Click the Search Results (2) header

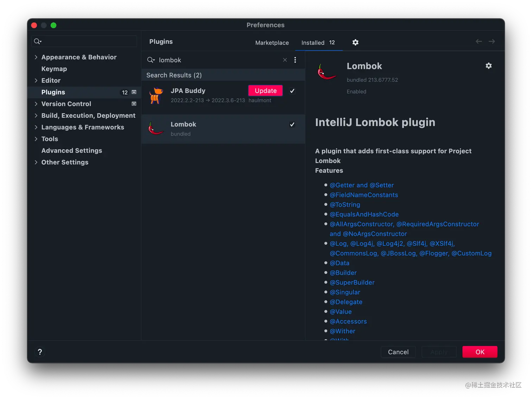coord(174,75)
